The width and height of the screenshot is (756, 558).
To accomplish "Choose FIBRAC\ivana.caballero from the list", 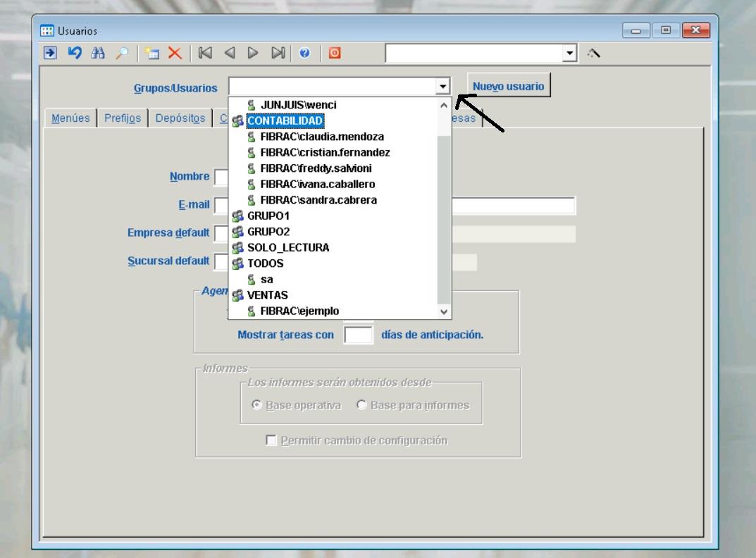I will [317, 184].
